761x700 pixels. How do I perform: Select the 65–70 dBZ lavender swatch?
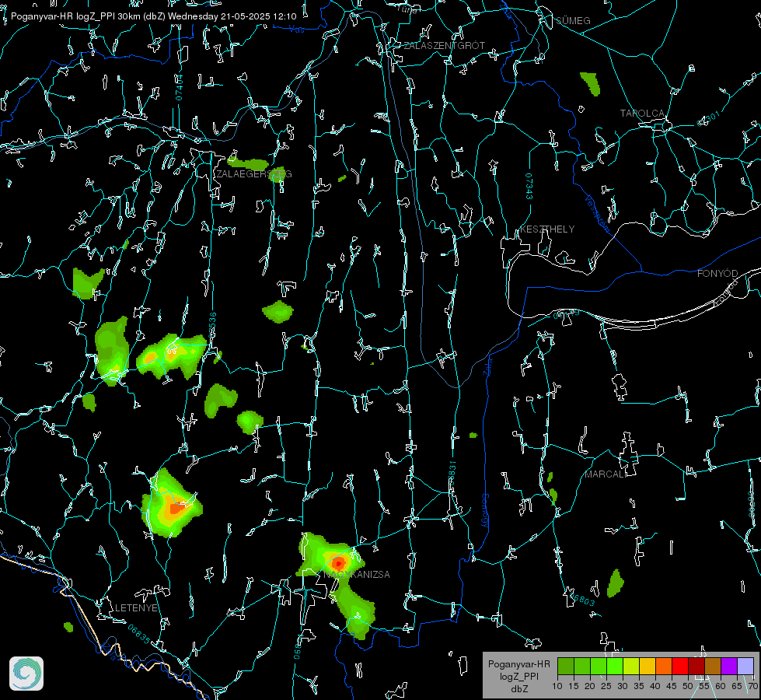tap(745, 666)
